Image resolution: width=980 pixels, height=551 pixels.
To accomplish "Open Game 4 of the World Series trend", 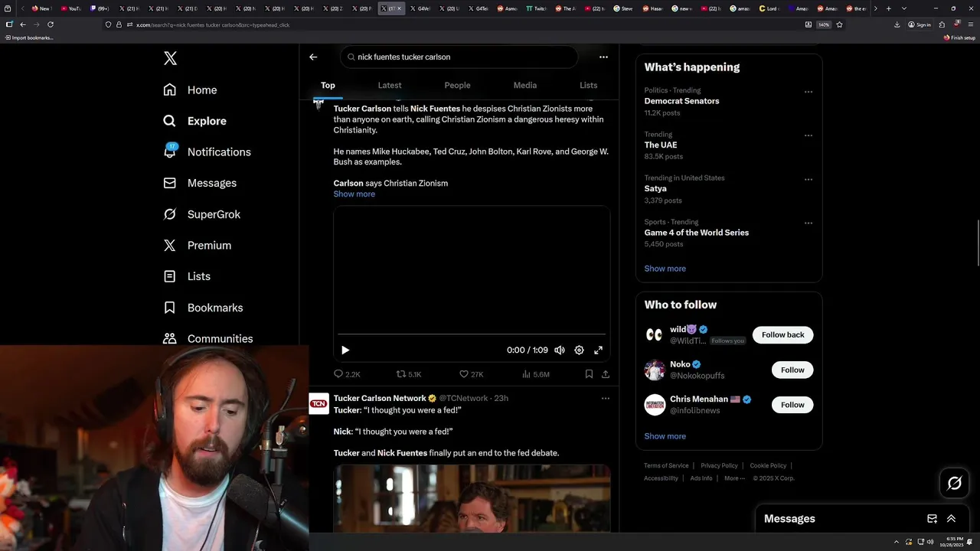I will point(697,233).
